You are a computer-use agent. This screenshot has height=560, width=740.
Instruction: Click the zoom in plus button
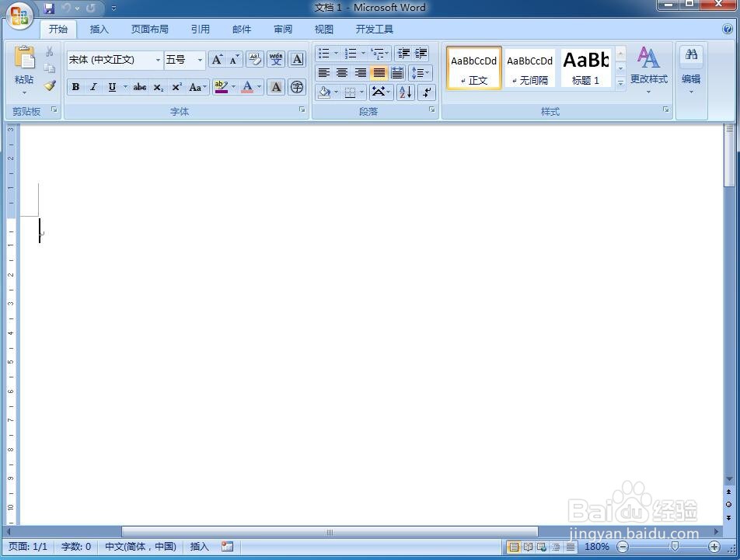click(714, 547)
